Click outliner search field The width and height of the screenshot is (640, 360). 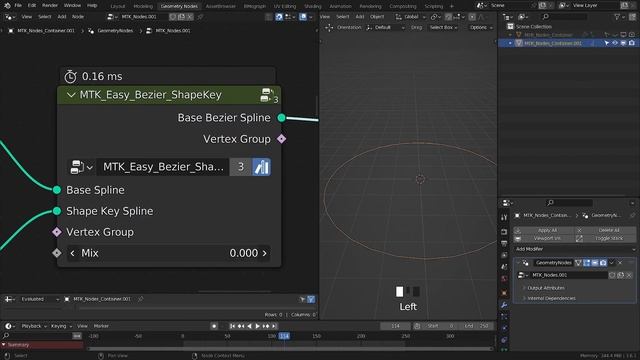[564, 17]
